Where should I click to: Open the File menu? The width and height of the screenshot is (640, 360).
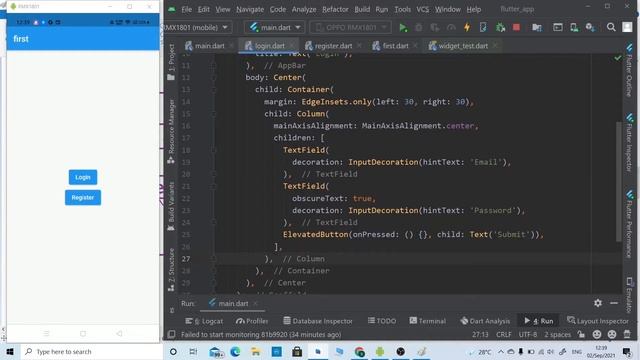click(187, 9)
